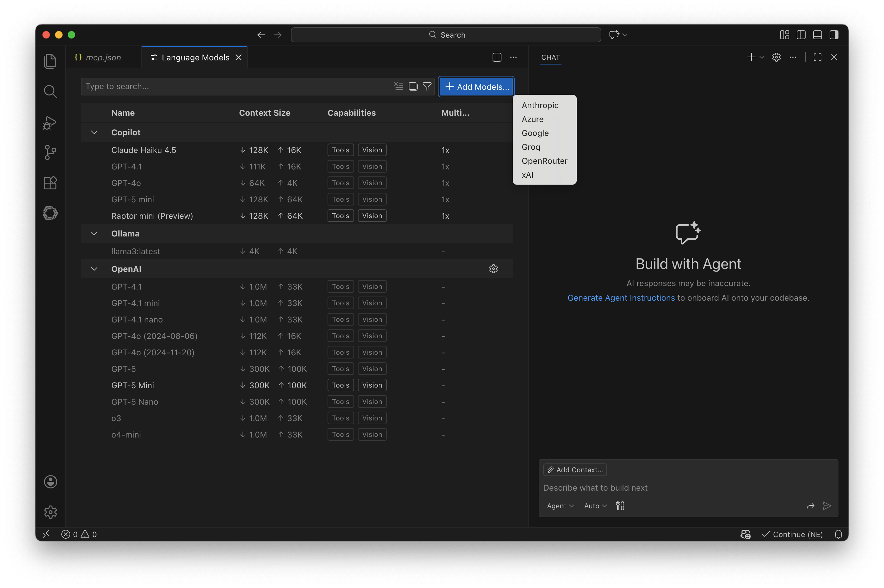Collapse all model groups
This screenshot has height=588, width=884.
point(413,86)
